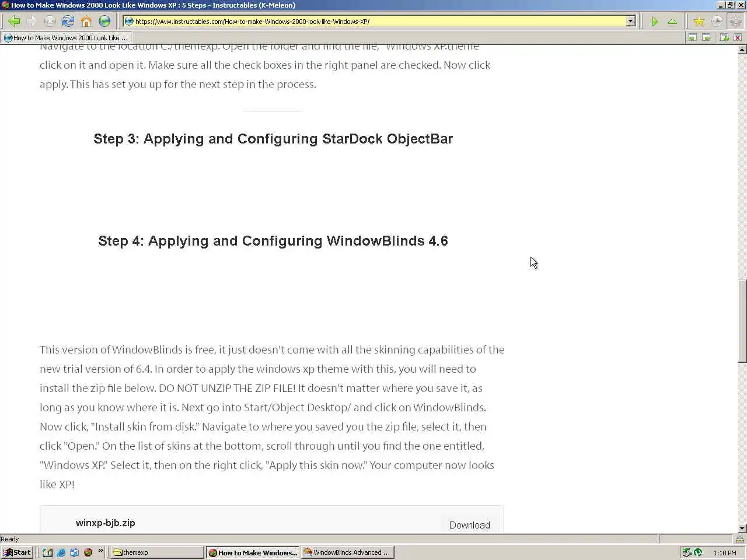This screenshot has width=747, height=560.
Task: Click the green circular system tray icon
Action: tap(698, 552)
